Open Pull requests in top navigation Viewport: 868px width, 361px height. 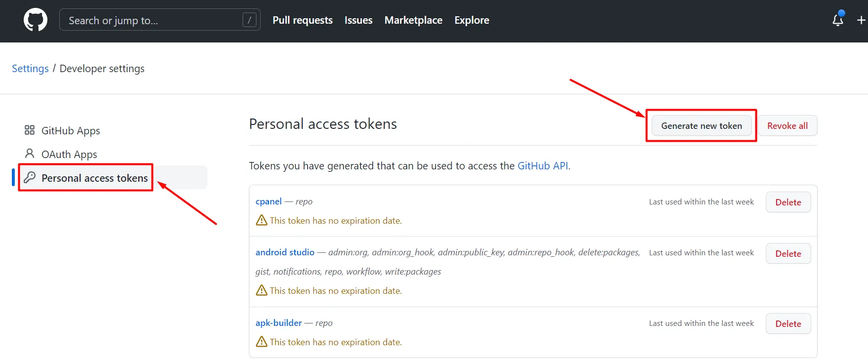303,20
